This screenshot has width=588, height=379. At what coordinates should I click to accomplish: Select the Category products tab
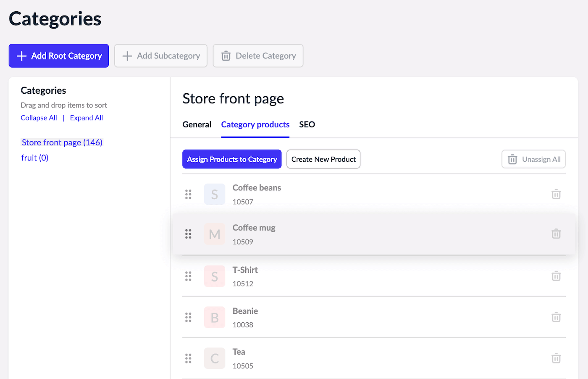click(x=255, y=125)
